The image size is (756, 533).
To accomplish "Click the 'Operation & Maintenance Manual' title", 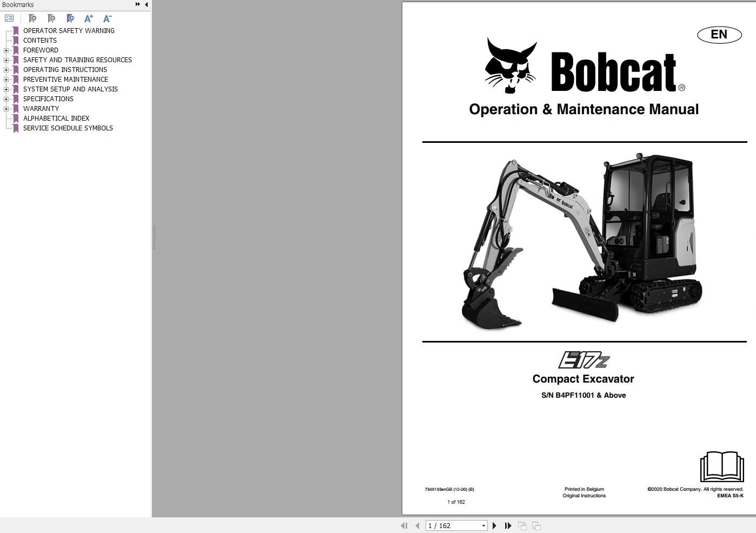I will pyautogui.click(x=584, y=109).
